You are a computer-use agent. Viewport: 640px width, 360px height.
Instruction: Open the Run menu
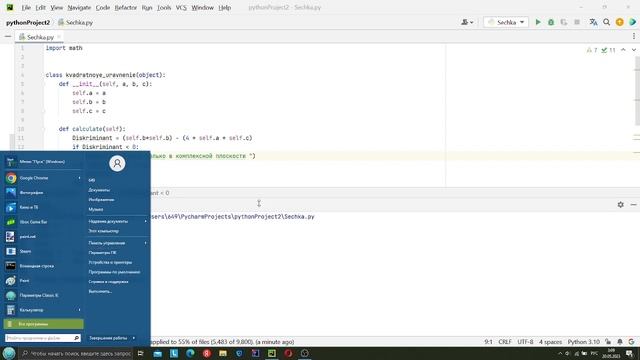(x=147, y=7)
